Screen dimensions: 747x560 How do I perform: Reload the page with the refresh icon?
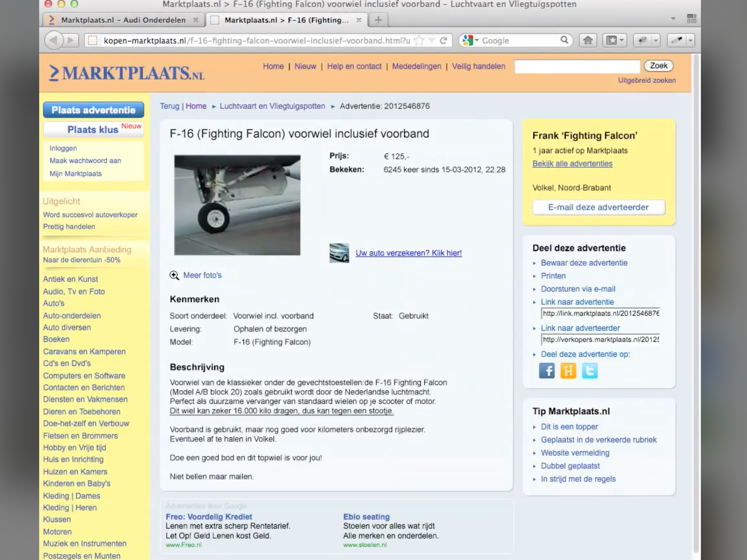pos(443,41)
